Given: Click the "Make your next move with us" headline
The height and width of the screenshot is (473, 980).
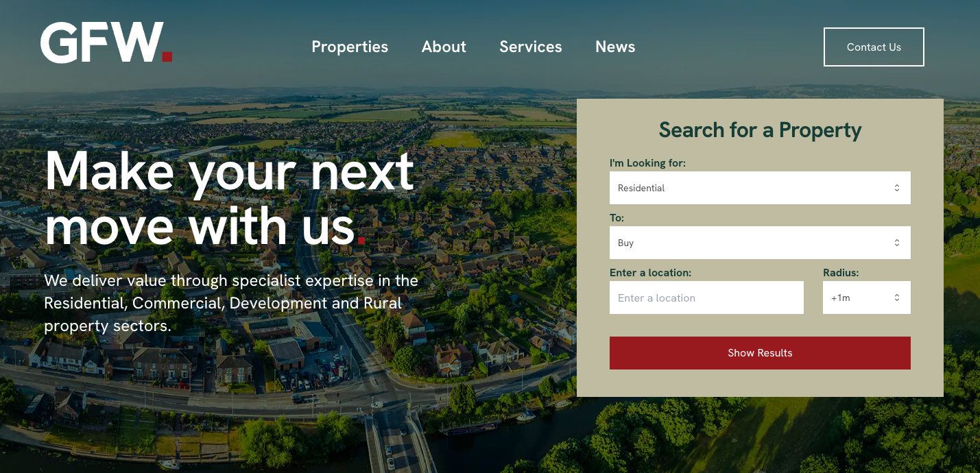Looking at the screenshot, I should coord(230,197).
